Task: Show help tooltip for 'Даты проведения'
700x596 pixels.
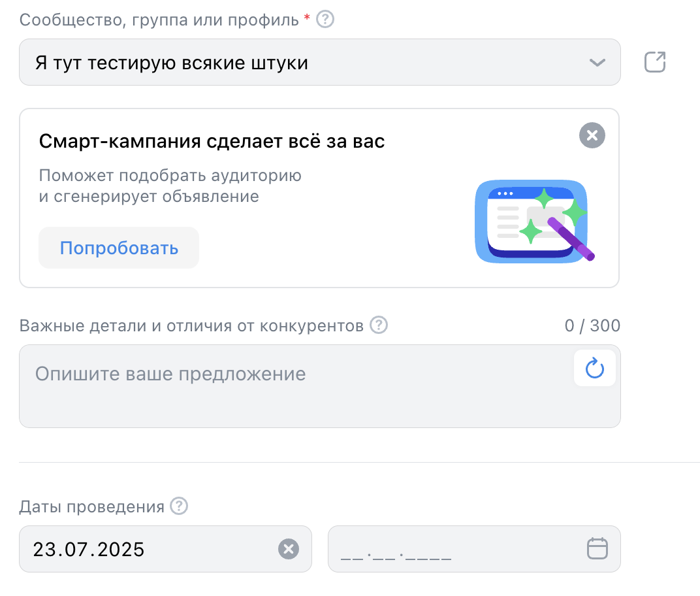Action: [x=179, y=506]
